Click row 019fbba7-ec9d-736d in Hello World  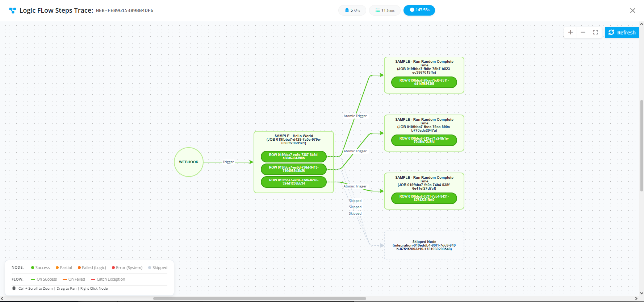pos(294,169)
